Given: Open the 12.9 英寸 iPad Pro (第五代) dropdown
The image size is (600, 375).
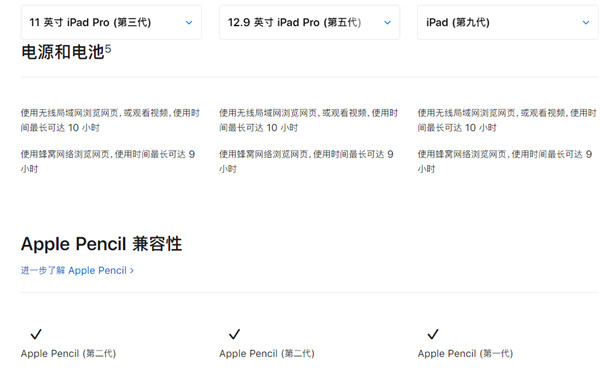Looking at the screenshot, I should pyautogui.click(x=310, y=23).
